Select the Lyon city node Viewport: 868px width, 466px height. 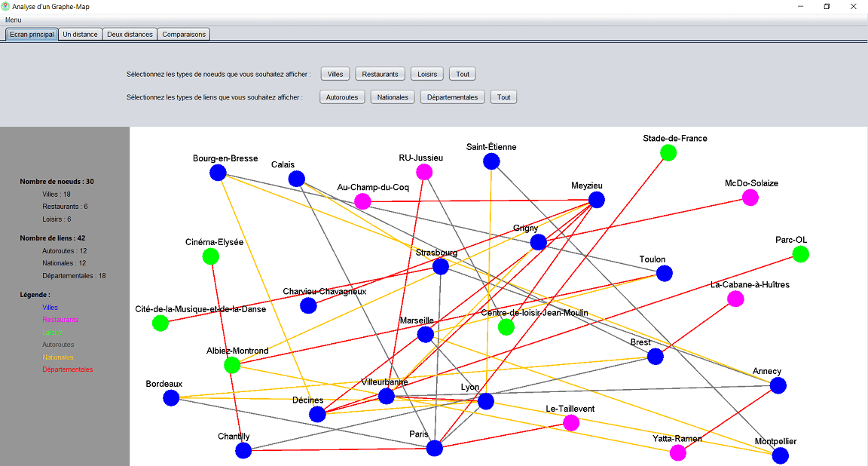point(485,401)
